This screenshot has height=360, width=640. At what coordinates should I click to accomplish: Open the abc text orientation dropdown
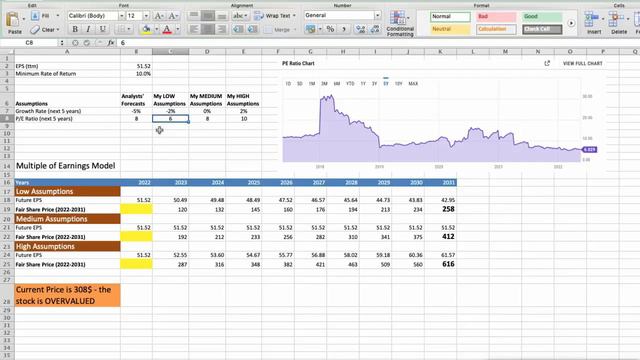pos(240,16)
